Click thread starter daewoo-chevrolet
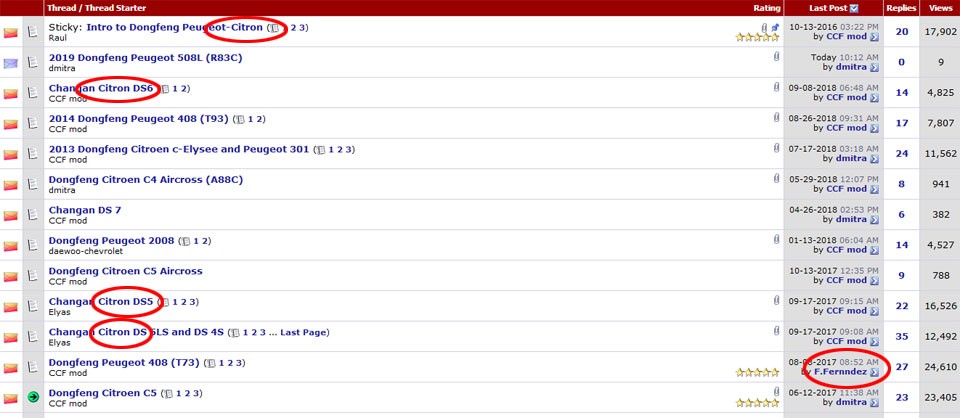Screen dimensions: 960x418 86,252
